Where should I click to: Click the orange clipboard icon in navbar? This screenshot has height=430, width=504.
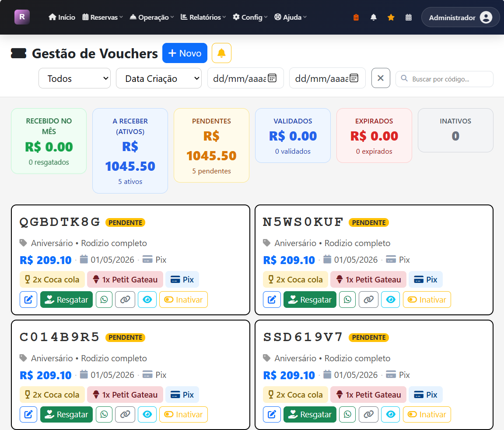(x=356, y=18)
